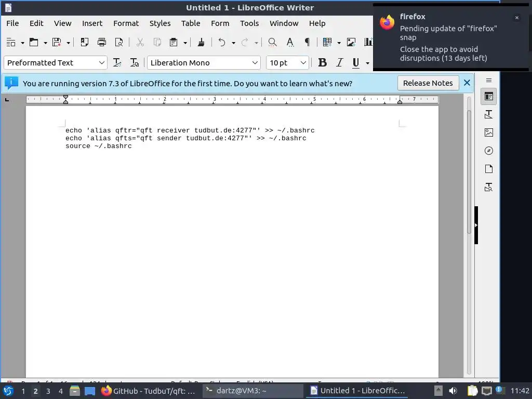Screen dimensions: 532x399
Task: Dismiss the firefox snap notification
Action: click(x=517, y=18)
